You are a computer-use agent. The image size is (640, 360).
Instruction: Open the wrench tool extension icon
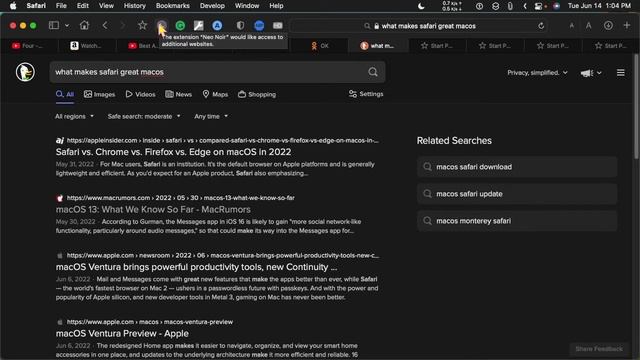click(198, 25)
